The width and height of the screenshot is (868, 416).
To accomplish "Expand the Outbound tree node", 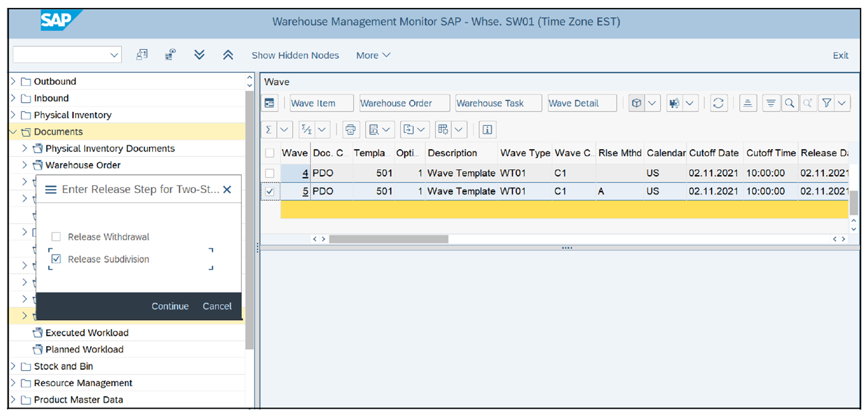I will (13, 81).
